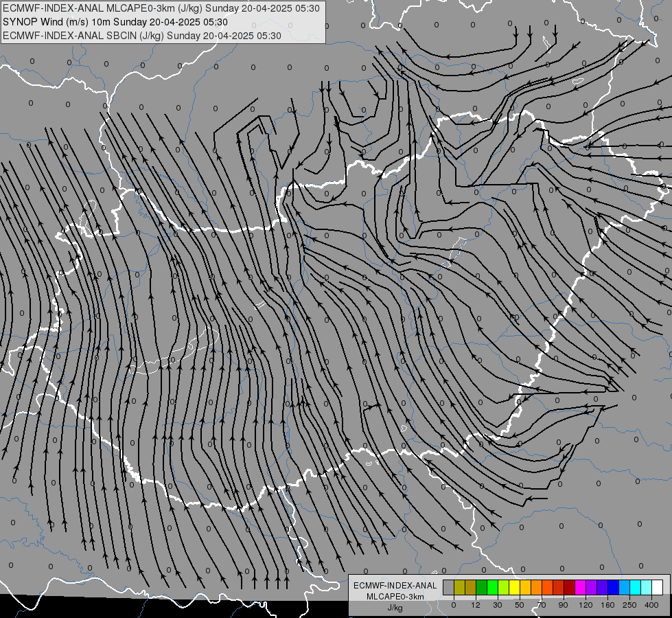Click the gray swatch in the MLCAPE legend
Image resolution: width=672 pixels, height=618 pixels.
(x=449, y=587)
